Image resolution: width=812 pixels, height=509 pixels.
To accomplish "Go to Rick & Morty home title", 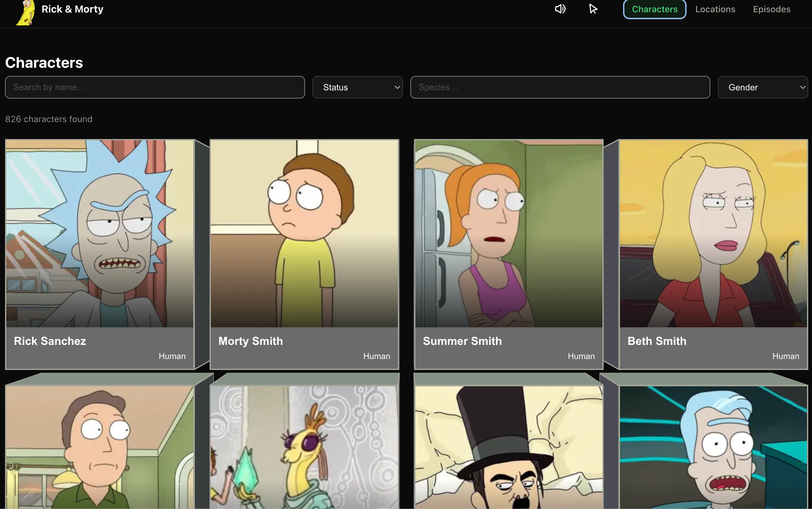I will 72,9.
